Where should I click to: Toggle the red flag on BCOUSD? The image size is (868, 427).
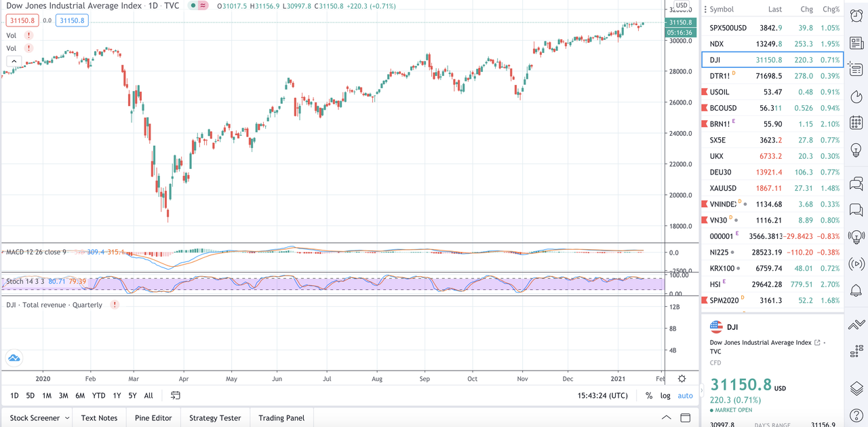point(705,108)
